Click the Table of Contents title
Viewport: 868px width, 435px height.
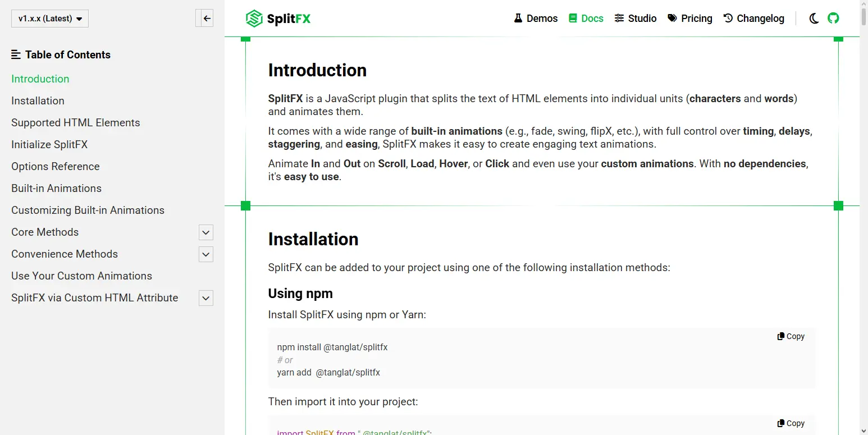(x=68, y=54)
